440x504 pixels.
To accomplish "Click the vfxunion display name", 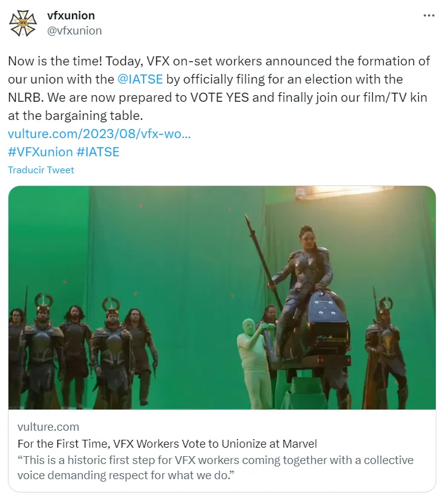I will (x=71, y=16).
